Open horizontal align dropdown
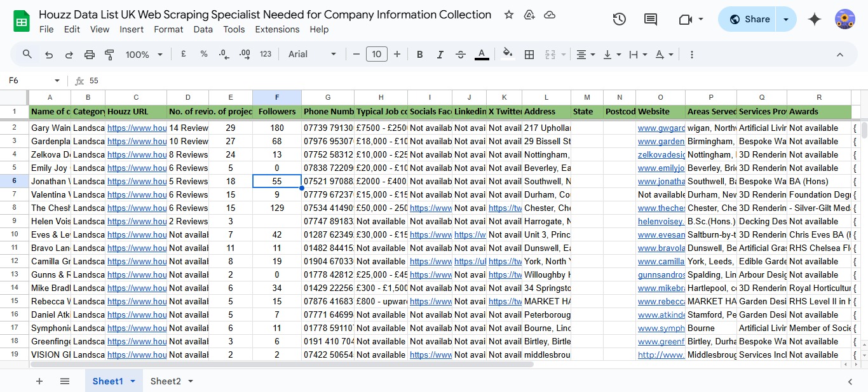868x392 pixels. click(585, 55)
